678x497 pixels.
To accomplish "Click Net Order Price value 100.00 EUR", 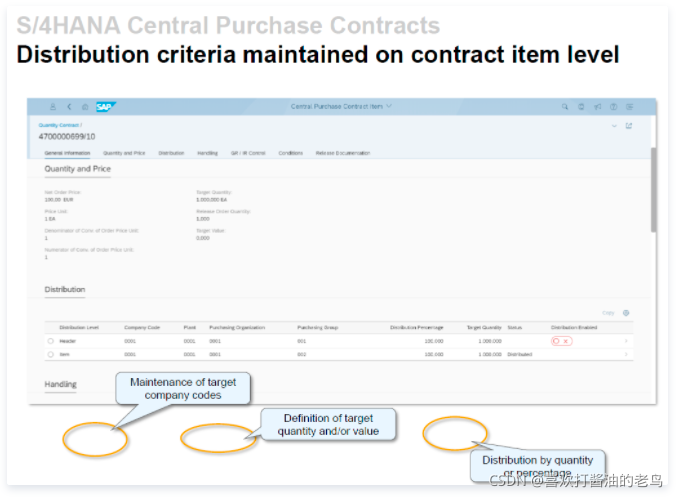I will click(59, 200).
